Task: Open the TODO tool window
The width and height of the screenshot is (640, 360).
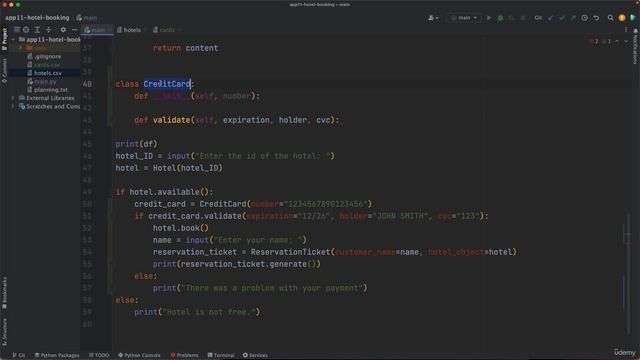Action: (x=99, y=355)
